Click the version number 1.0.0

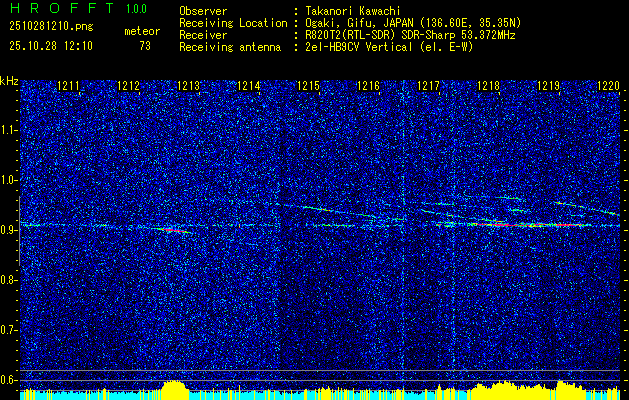coord(136,8)
